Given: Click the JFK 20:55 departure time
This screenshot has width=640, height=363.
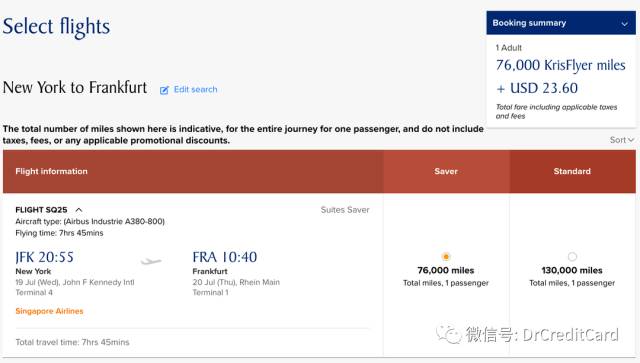Looking at the screenshot, I should pos(44,257).
